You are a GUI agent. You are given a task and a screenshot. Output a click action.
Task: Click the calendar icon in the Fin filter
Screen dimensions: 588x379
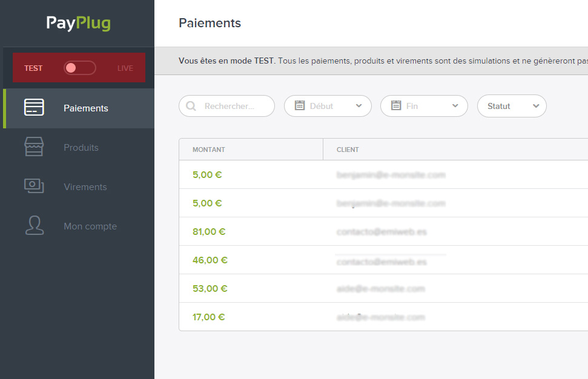[397, 105]
